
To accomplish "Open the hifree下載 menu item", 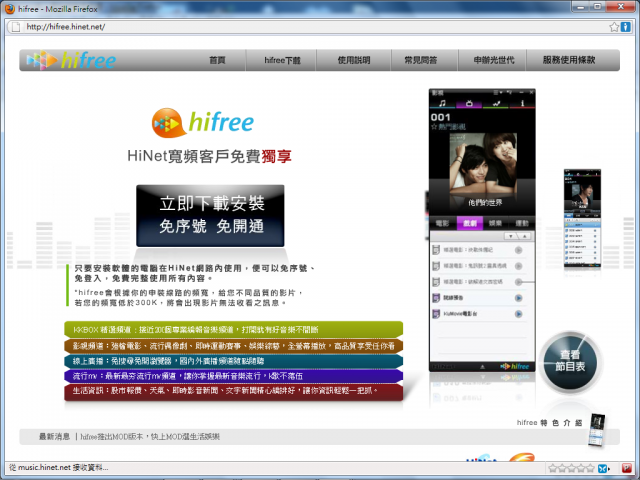I will point(282,60).
